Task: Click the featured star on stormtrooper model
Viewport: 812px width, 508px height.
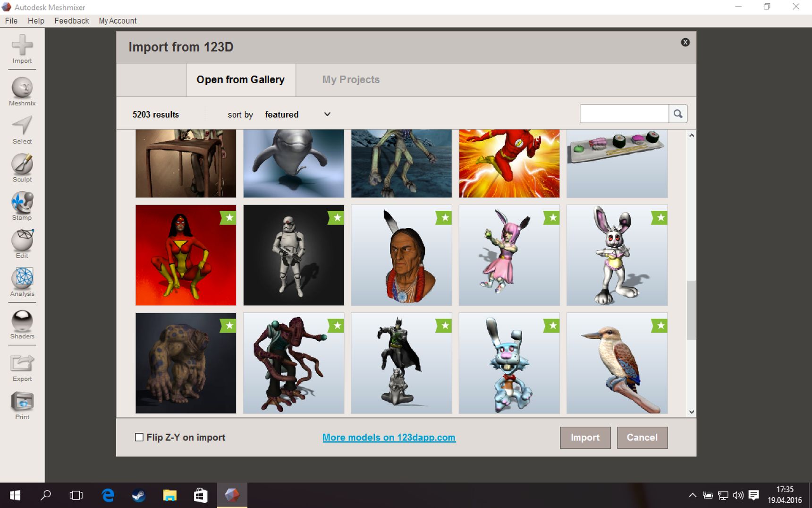Action: pyautogui.click(x=336, y=218)
